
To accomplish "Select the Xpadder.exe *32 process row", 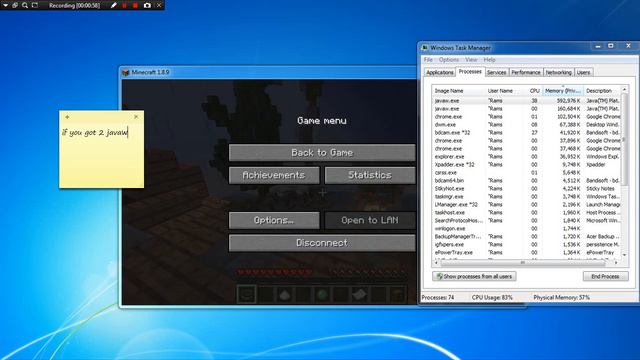I will [527, 164].
